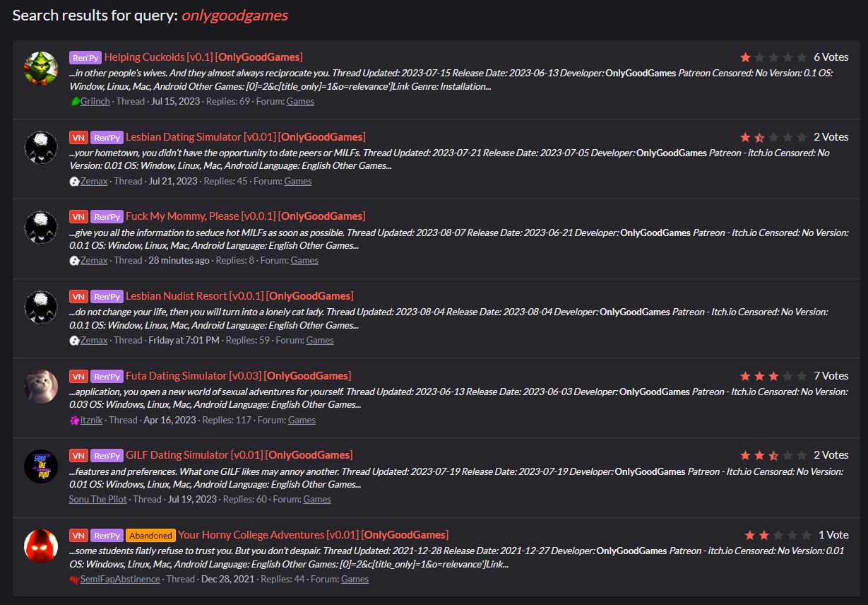Click Ren'Py tag on Lesbian Dating Simulator
Viewport: 868px width, 605px height.
pyautogui.click(x=107, y=137)
